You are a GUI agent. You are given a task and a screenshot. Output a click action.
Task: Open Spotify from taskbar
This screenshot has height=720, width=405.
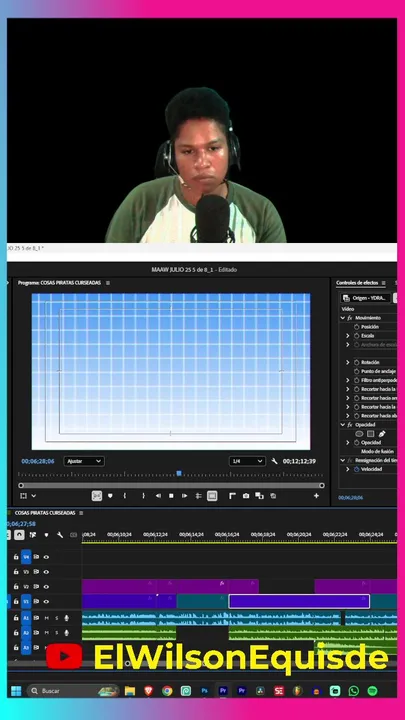tap(372, 691)
